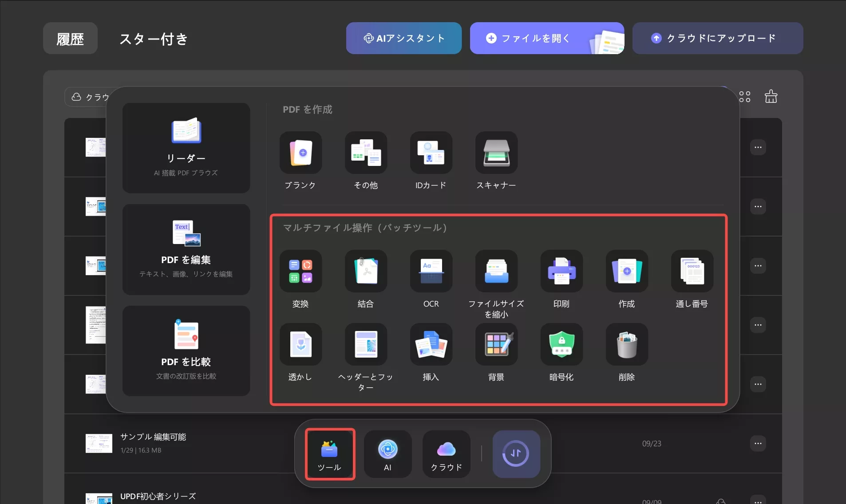Open the ヘッダーとフッター tool

[366, 344]
